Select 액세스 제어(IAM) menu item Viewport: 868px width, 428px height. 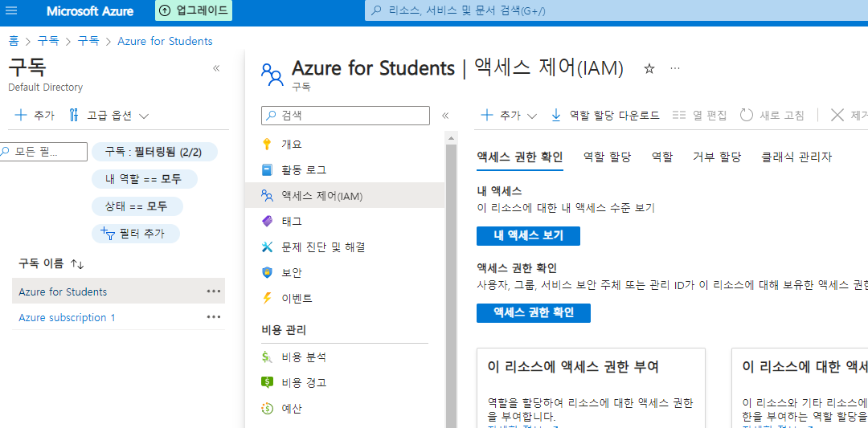344,195
